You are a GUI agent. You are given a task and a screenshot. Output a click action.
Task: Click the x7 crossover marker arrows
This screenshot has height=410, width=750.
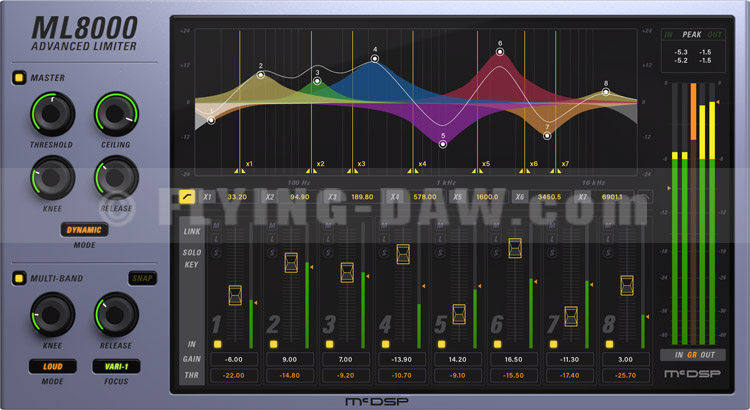pos(555,171)
